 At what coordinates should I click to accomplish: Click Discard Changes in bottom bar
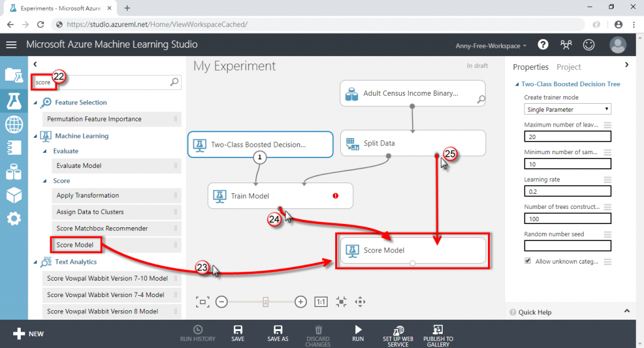[x=318, y=336]
